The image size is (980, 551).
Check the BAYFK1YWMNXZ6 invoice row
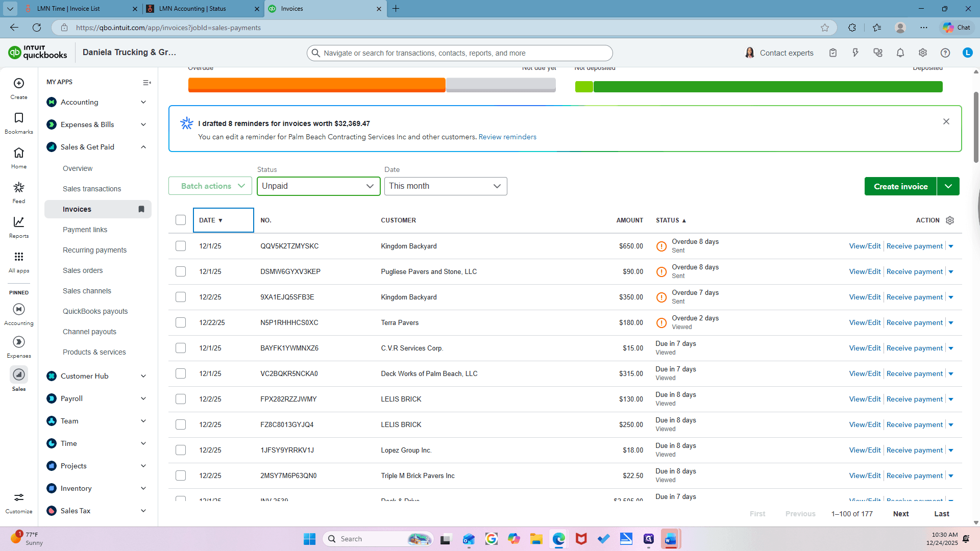coord(181,348)
